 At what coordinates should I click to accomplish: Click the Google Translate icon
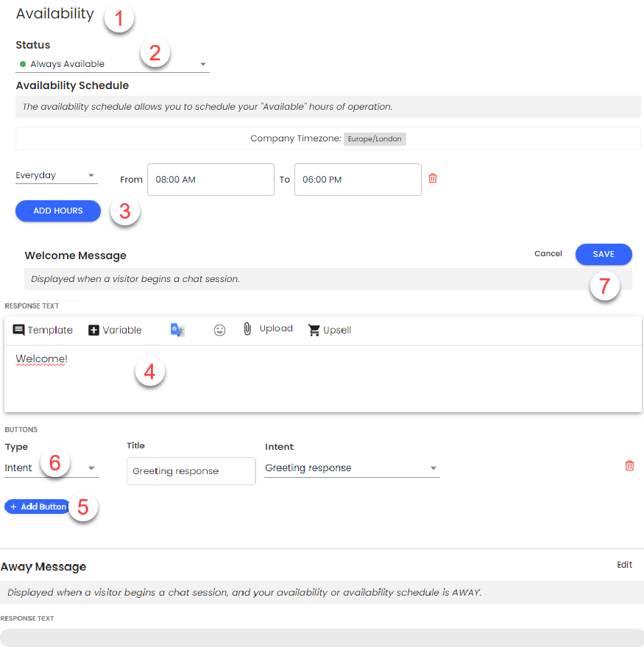tap(177, 330)
